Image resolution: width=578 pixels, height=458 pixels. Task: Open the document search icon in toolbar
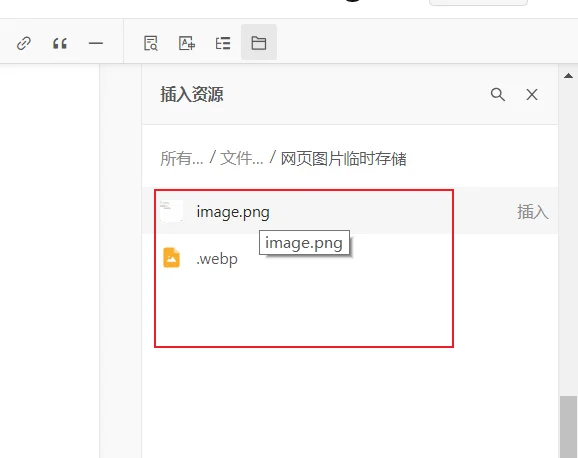(151, 43)
